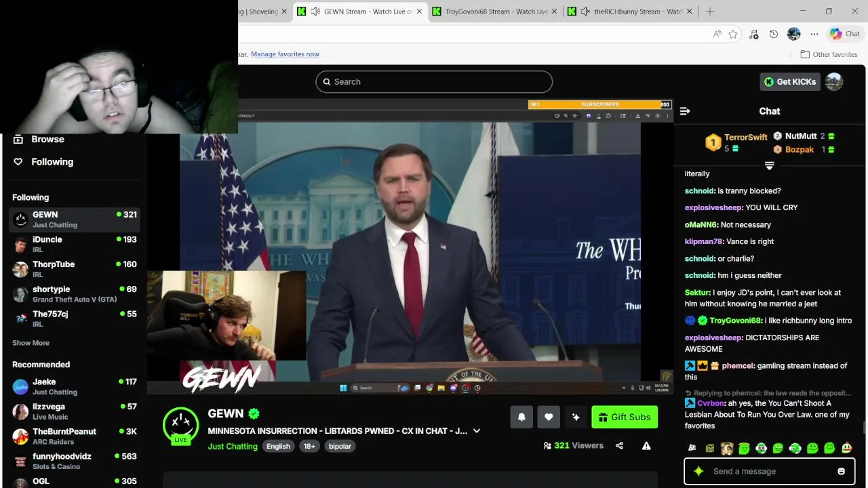Screen dimensions: 868x488
Task: Open Bozpak leaderboard entry
Action: tap(804, 150)
